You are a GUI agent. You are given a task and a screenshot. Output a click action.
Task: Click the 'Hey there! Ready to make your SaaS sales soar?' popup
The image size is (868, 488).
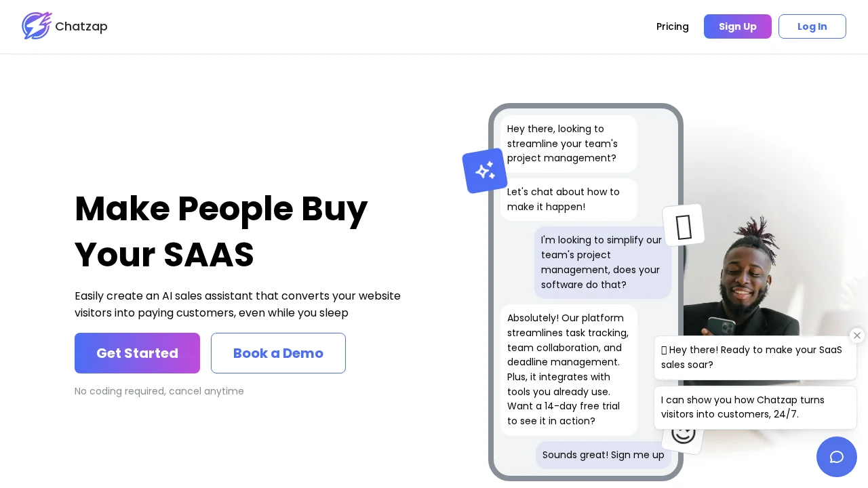755,357
